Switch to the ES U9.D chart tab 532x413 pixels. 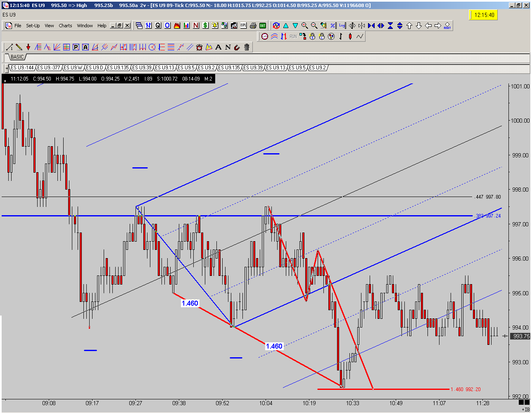click(x=95, y=68)
